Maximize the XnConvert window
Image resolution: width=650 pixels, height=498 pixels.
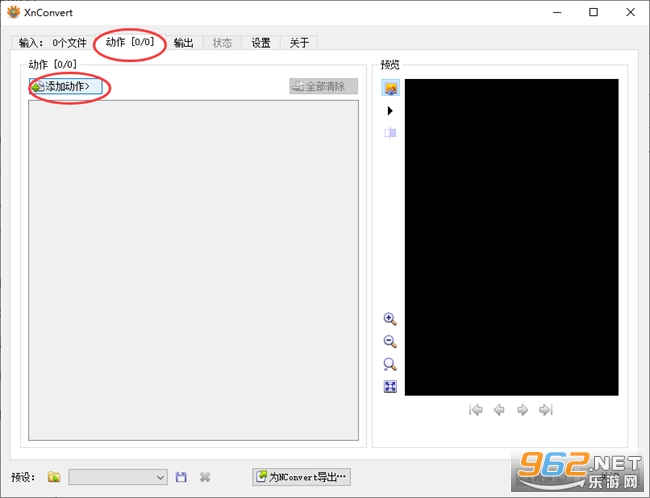tap(594, 12)
